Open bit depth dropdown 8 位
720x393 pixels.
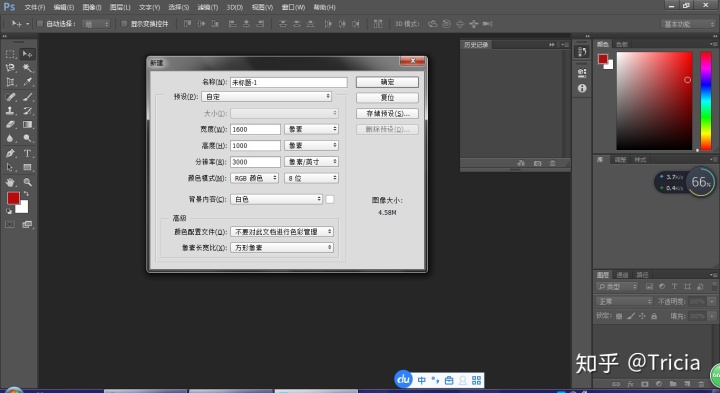point(311,178)
